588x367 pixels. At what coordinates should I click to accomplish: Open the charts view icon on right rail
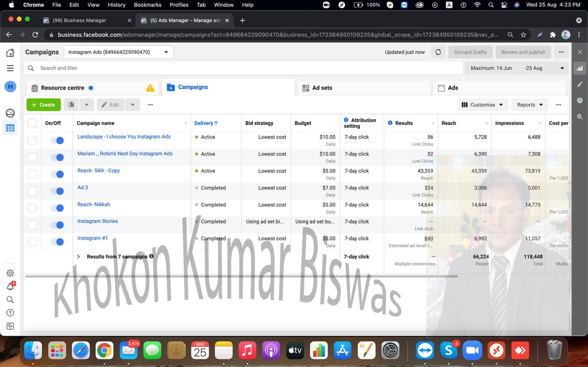pos(580,68)
